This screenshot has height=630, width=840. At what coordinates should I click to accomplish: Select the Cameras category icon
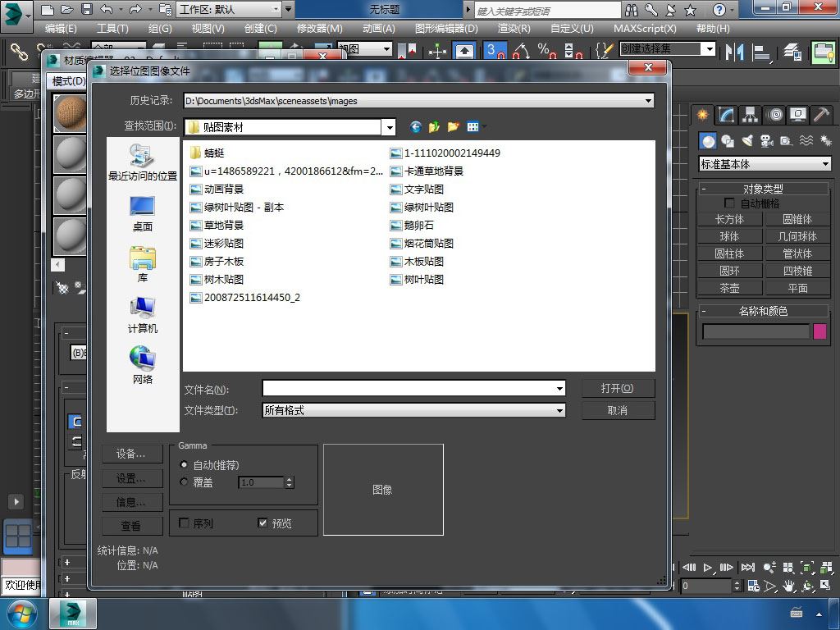click(x=767, y=141)
